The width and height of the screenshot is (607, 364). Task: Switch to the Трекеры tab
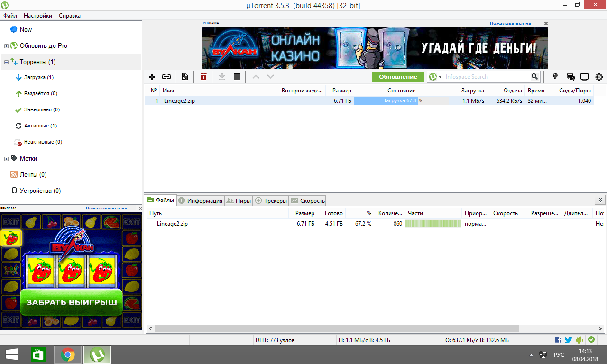tap(271, 200)
